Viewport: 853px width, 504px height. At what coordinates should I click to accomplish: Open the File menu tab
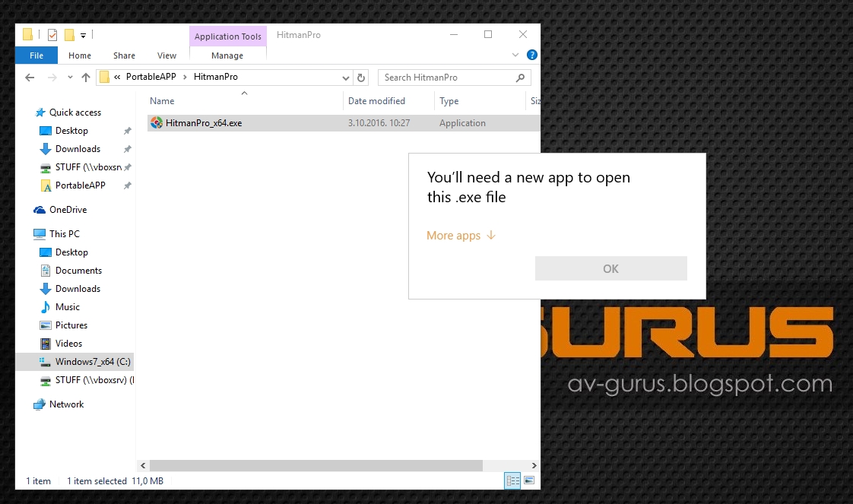[x=36, y=55]
